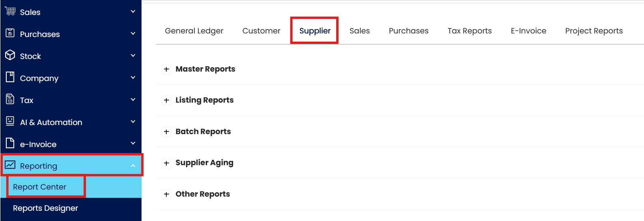Viewport: 644px width, 221px height.
Task: Switch to the General Ledger tab
Action: [194, 31]
